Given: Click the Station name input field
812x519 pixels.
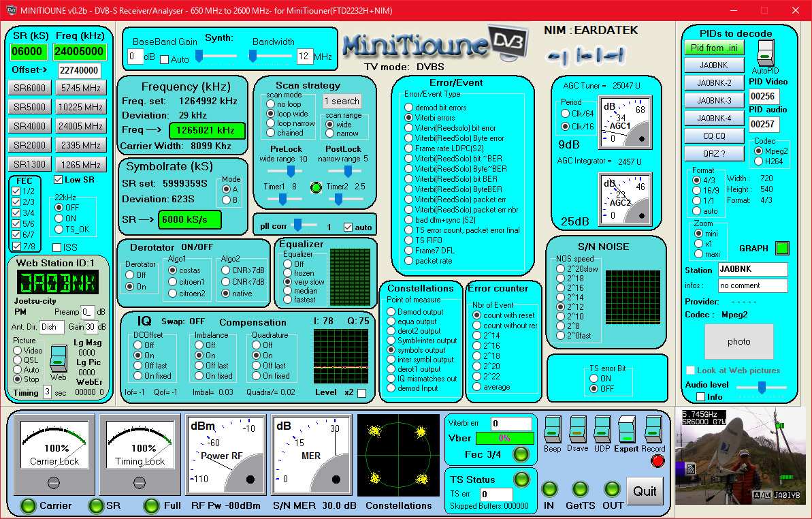Looking at the screenshot, I should click(x=753, y=269).
